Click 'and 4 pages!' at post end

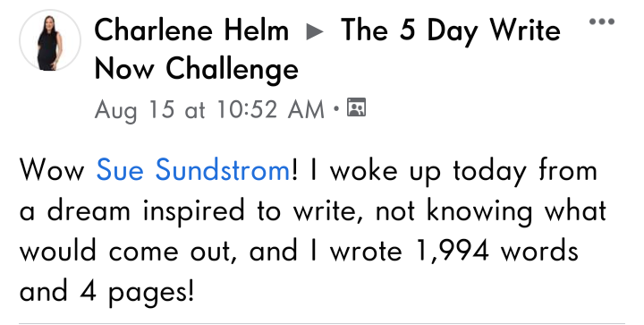pyautogui.click(x=106, y=293)
